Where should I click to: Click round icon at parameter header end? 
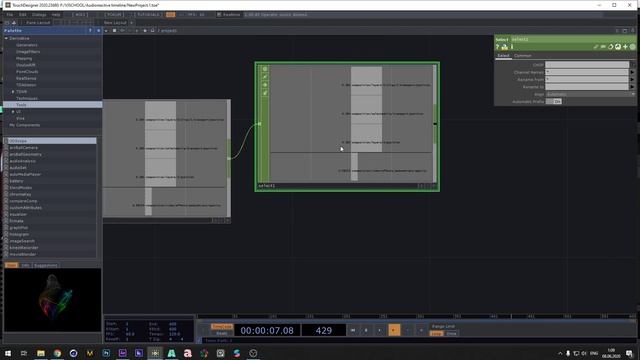point(633,47)
